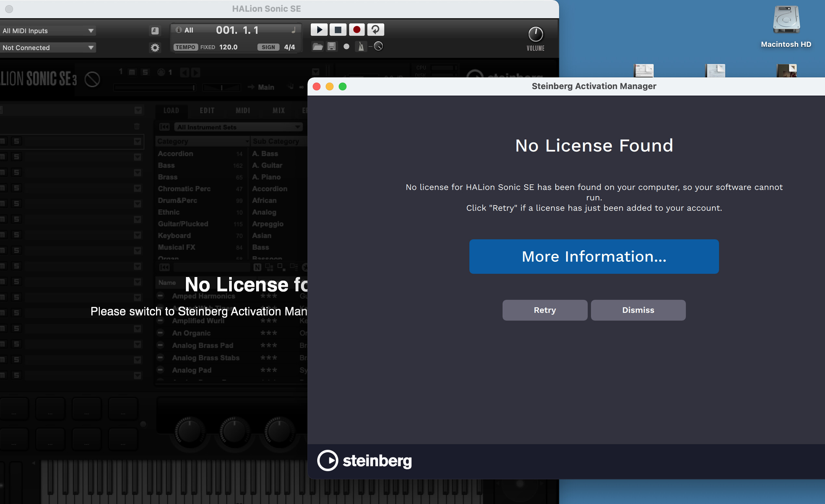Toggle the Loop cycle button

click(x=375, y=30)
